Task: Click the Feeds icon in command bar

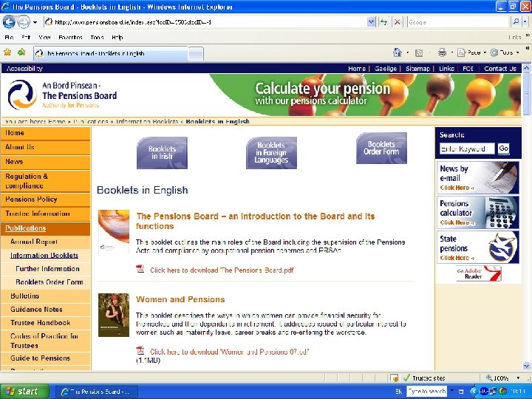Action: point(419,52)
